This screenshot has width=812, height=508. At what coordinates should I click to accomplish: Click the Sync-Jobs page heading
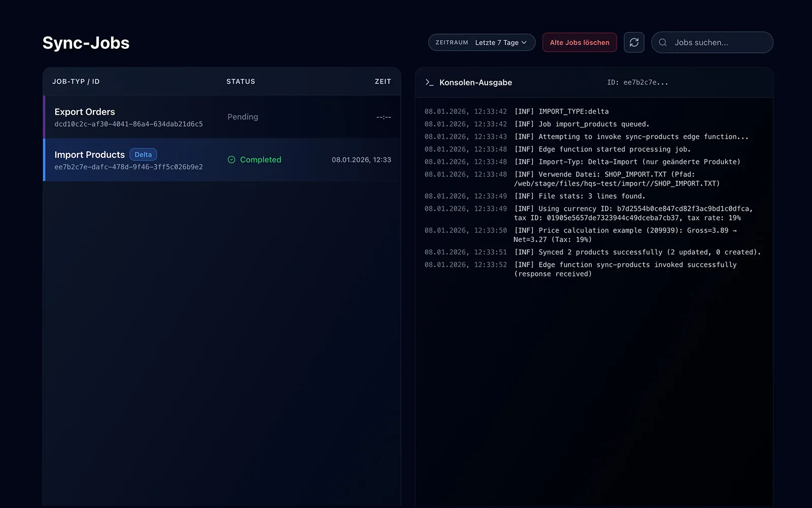pyautogui.click(x=86, y=43)
